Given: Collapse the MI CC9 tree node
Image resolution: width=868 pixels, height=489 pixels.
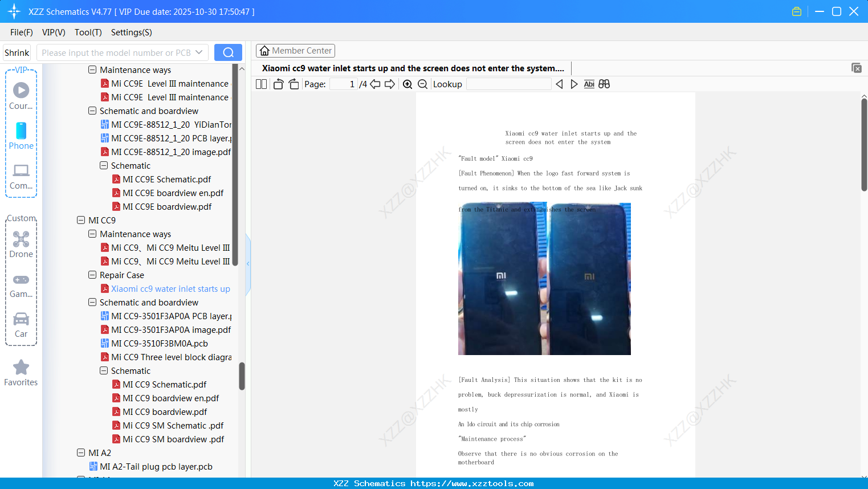Looking at the screenshot, I should (x=80, y=220).
